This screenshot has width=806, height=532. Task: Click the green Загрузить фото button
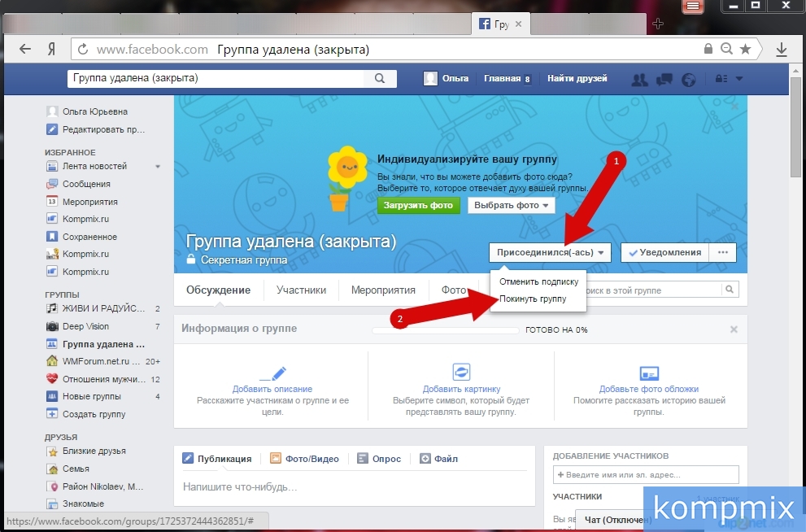418,205
